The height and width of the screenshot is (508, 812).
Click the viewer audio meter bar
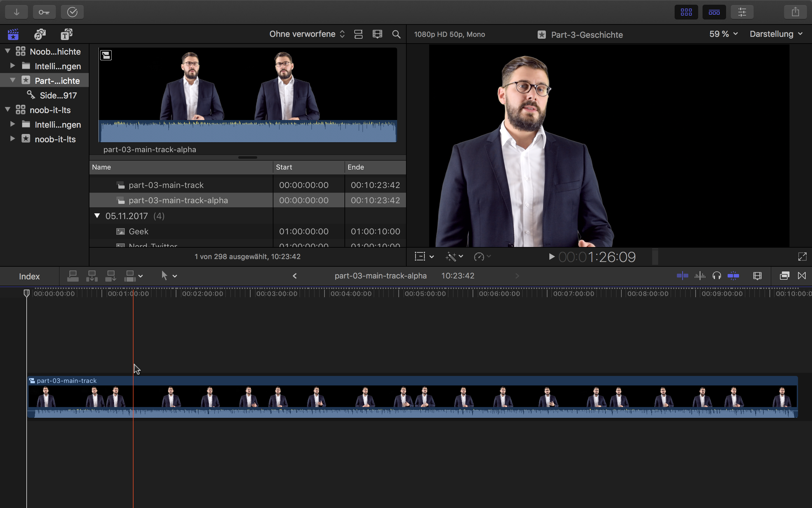click(x=655, y=257)
